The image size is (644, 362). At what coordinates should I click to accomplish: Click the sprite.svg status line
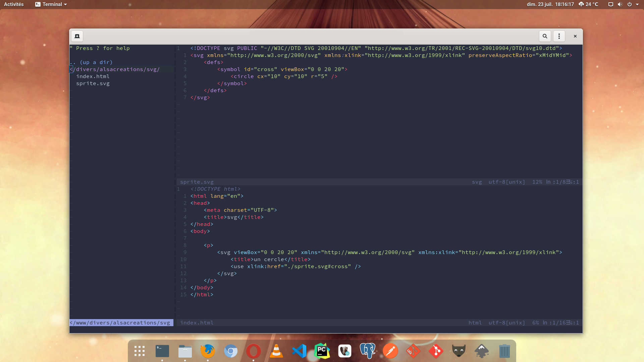coord(197,182)
